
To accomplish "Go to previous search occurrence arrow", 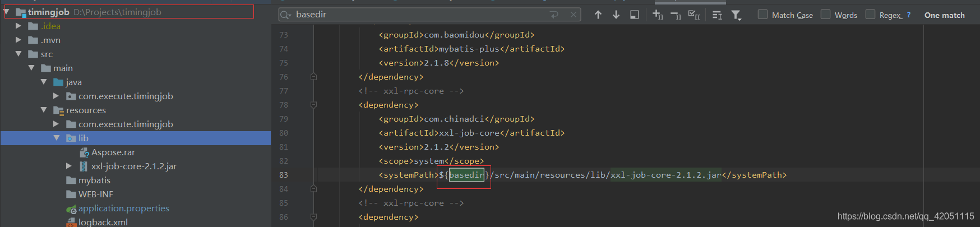I will (x=598, y=15).
